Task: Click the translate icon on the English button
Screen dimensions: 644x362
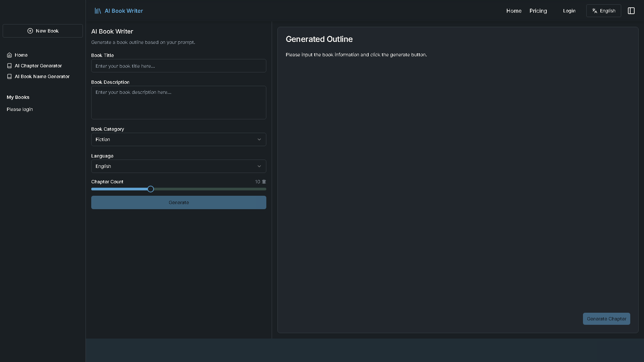Action: coord(595,10)
